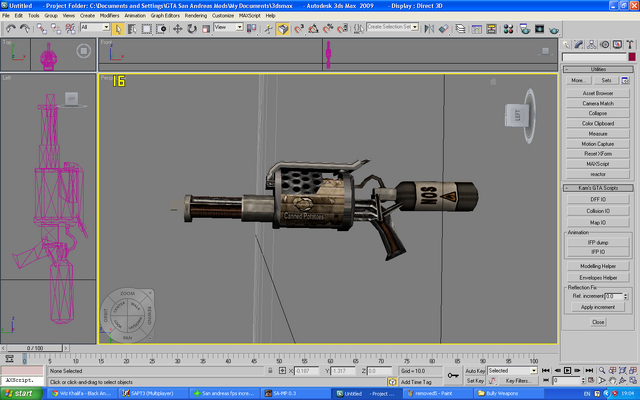Screen dimensions: 640x400
Task: Switch to the Create panel tab
Action: point(566,44)
